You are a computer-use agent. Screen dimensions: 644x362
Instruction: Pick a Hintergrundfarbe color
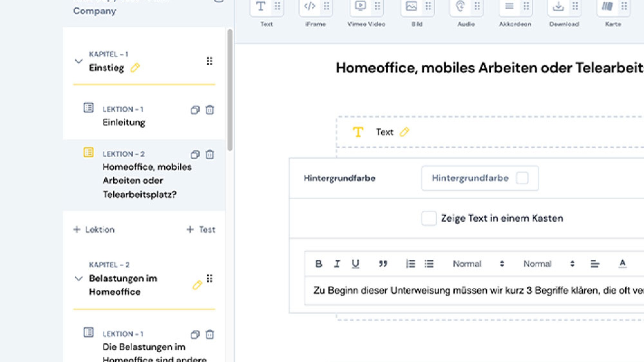pos(522,178)
